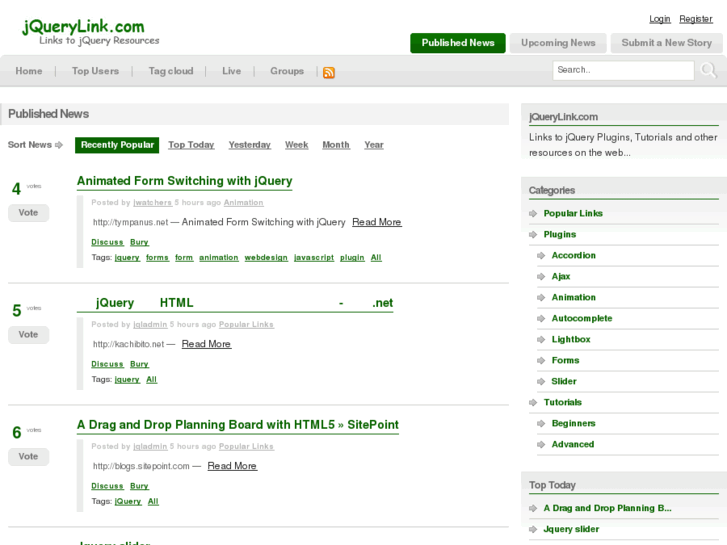Open Autocomplete subcategory
The width and height of the screenshot is (727, 545).
coord(582,319)
